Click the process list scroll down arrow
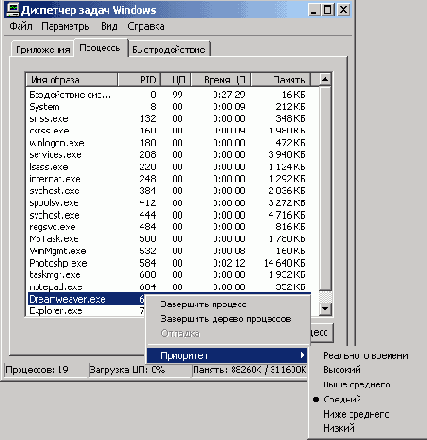The height and width of the screenshot is (440, 427). point(325,309)
